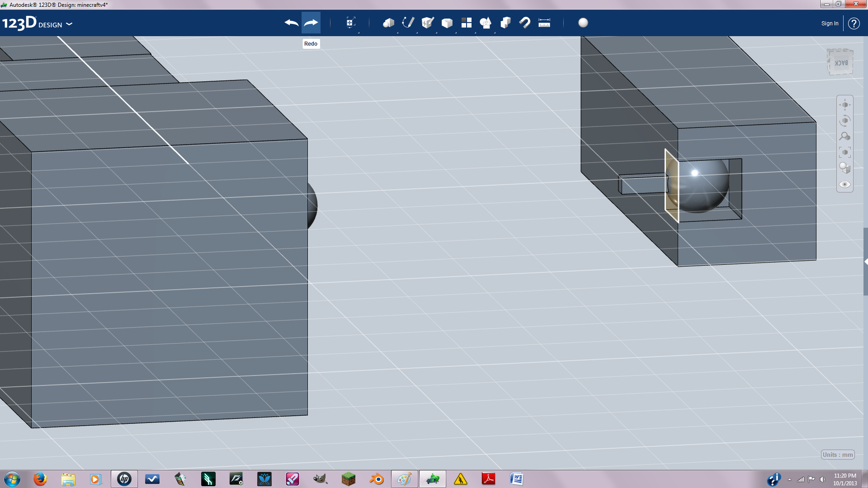Expand the right-side panel handle
Screen dimensions: 868x488
tap(865, 262)
